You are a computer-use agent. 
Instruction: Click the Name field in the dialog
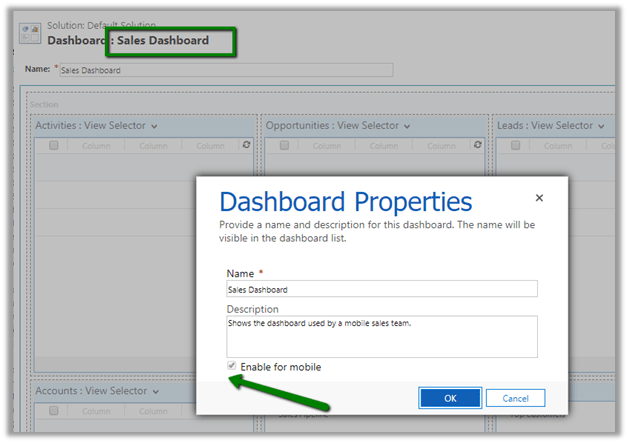[381, 289]
